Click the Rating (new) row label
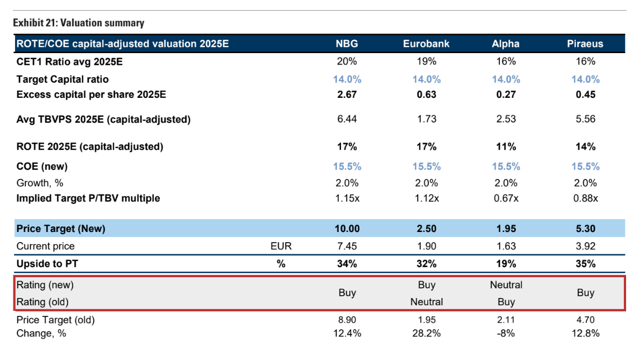This screenshot has height=341, width=644. pyautogui.click(x=45, y=285)
